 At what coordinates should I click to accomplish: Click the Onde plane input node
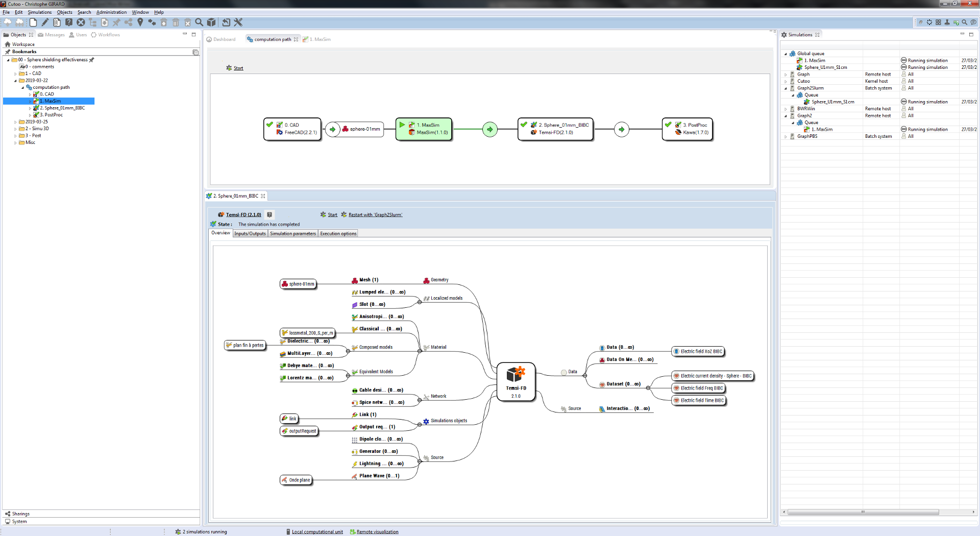296,480
